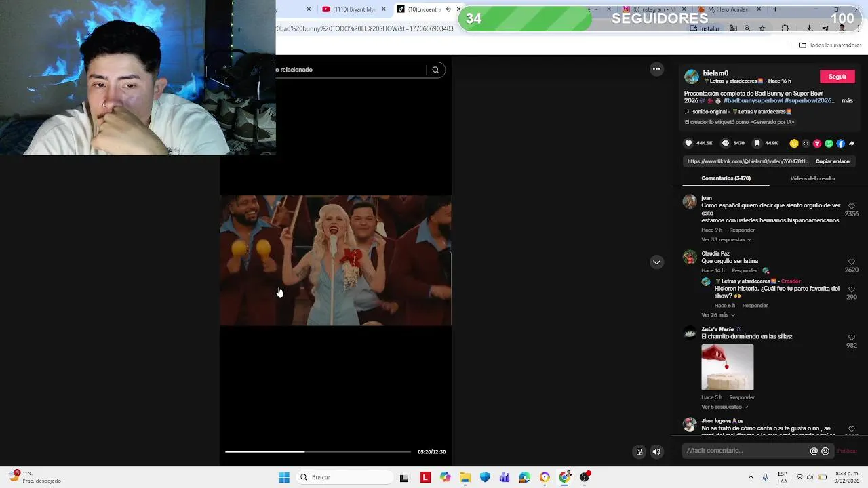Go to next video with down chevron
868x488 pixels.
pos(656,262)
